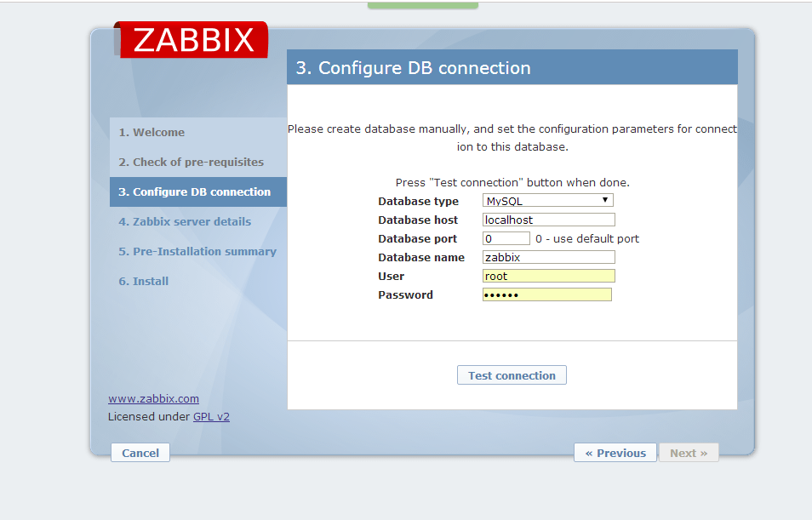Click the "Database host" label
This screenshot has width=812, height=520.
coord(418,220)
